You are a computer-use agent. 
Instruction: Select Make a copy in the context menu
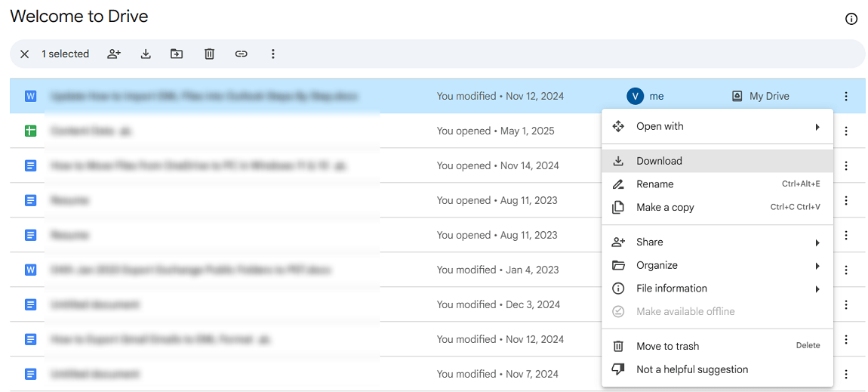point(718,208)
